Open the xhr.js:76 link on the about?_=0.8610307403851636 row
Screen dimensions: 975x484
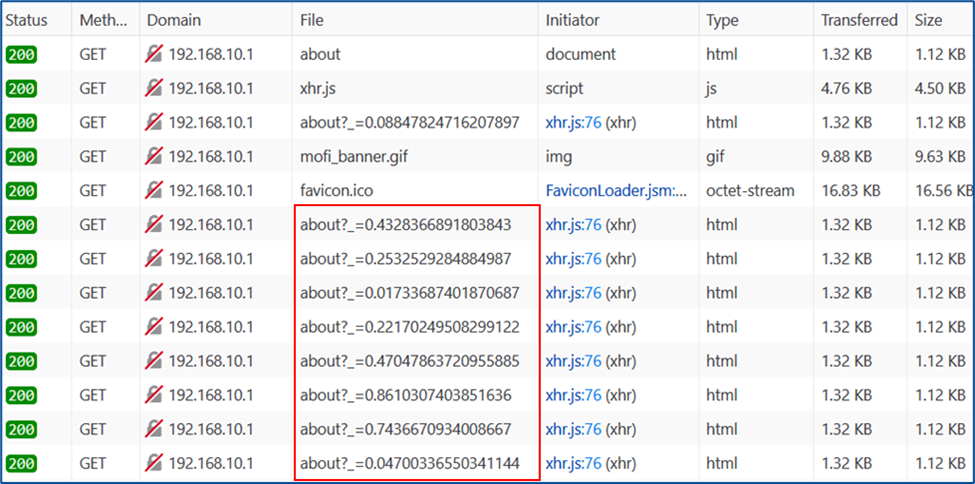(x=573, y=395)
